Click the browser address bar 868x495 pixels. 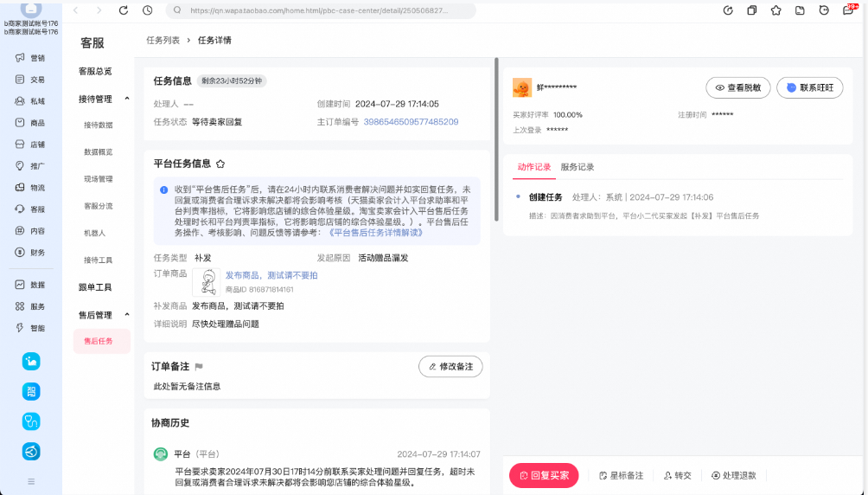pyautogui.click(x=321, y=10)
